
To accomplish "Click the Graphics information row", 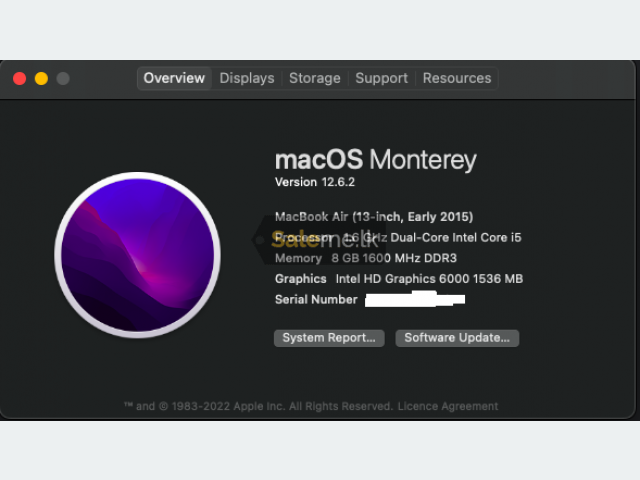I will [399, 279].
